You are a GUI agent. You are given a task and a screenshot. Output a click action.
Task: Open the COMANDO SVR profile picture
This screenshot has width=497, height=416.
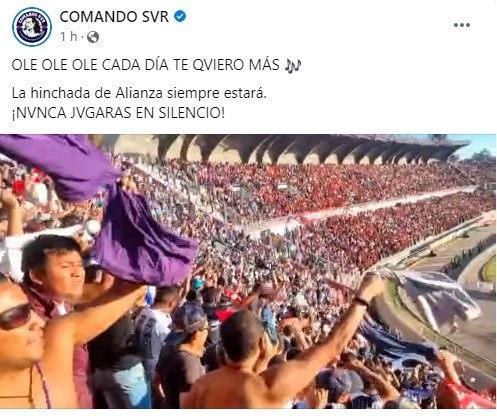[32, 27]
